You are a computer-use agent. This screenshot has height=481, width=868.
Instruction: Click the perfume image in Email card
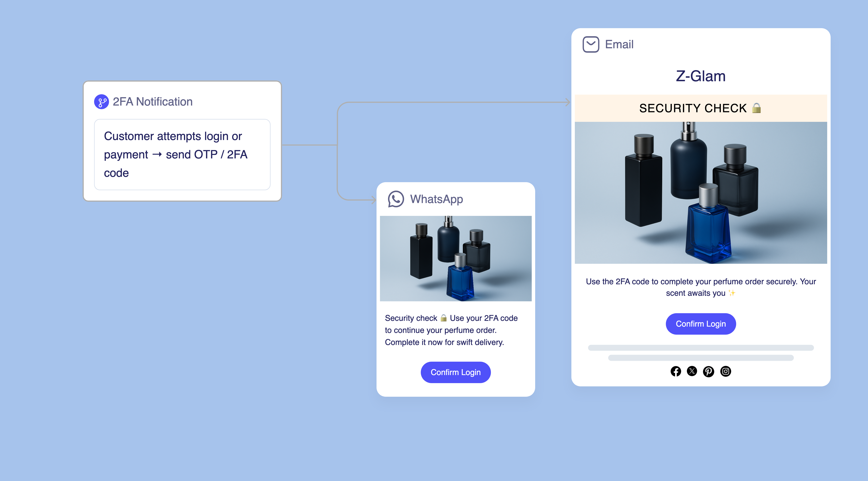701,193
